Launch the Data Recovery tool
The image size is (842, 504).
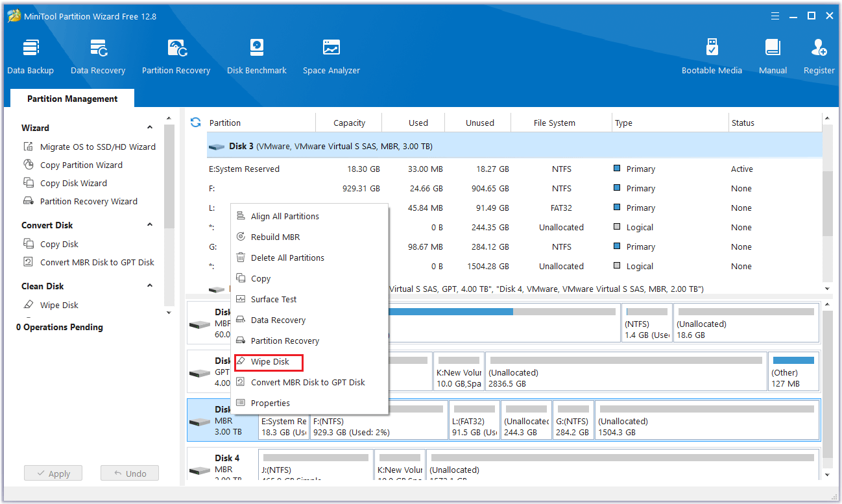pyautogui.click(x=98, y=57)
